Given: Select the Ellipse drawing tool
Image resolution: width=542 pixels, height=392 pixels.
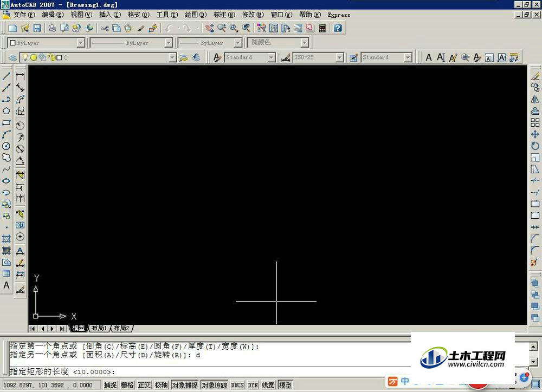Looking at the screenshot, I should pos(6,181).
